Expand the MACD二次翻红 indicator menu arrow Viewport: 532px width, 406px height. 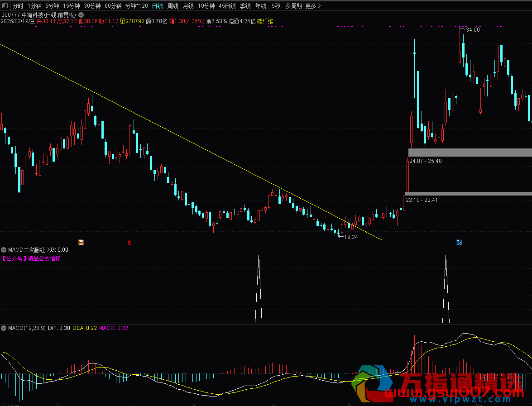pos(4,250)
